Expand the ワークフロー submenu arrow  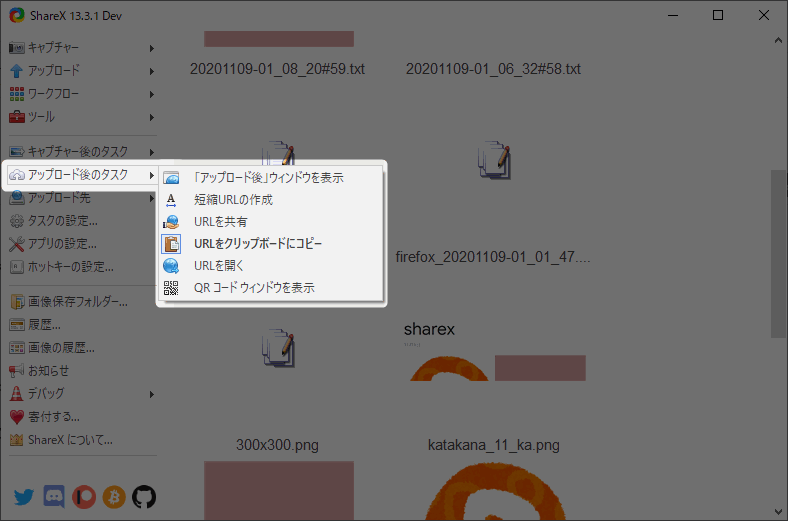pyautogui.click(x=151, y=94)
